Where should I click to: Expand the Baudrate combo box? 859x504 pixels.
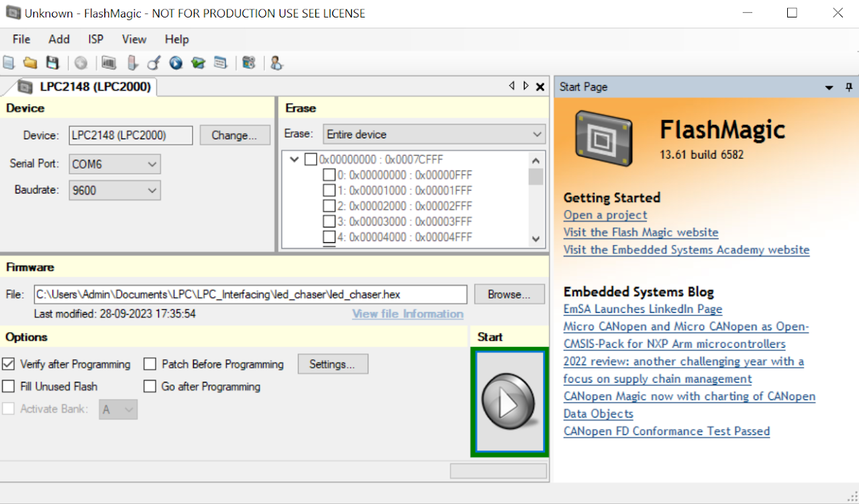coord(115,191)
